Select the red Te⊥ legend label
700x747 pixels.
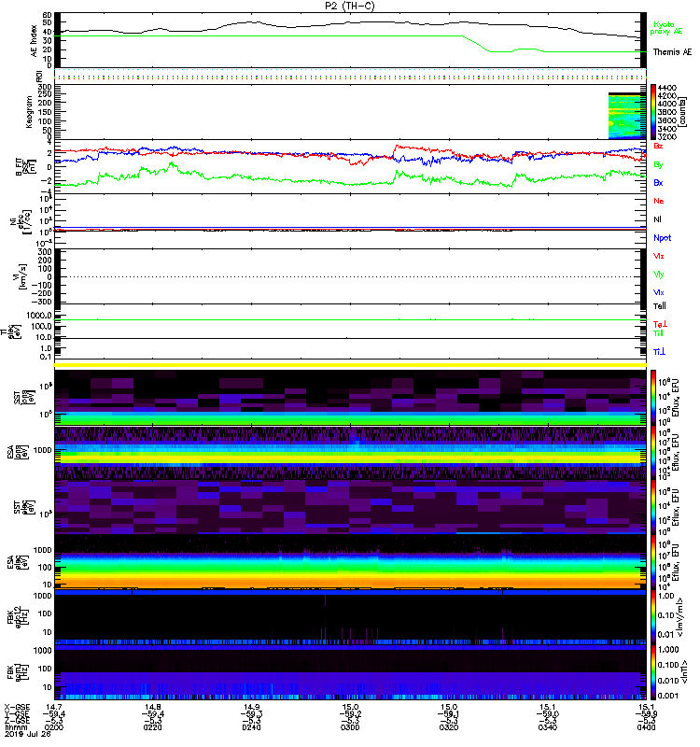(660, 324)
